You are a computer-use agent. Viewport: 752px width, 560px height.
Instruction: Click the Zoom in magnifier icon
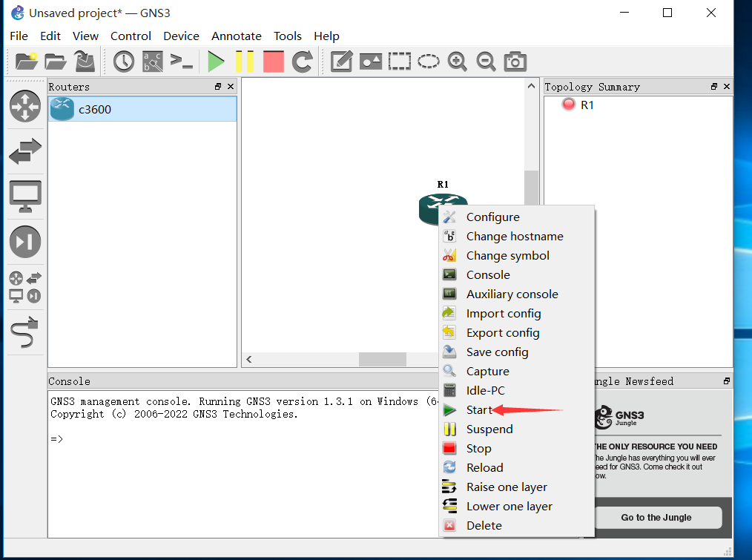pyautogui.click(x=457, y=62)
